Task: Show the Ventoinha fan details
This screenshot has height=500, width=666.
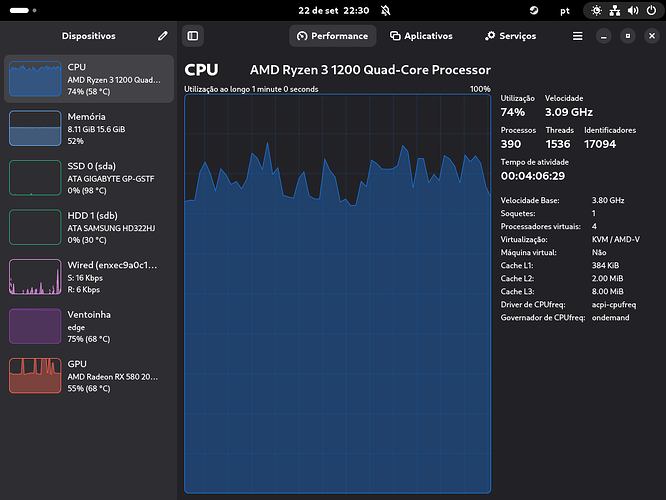Action: click(89, 327)
